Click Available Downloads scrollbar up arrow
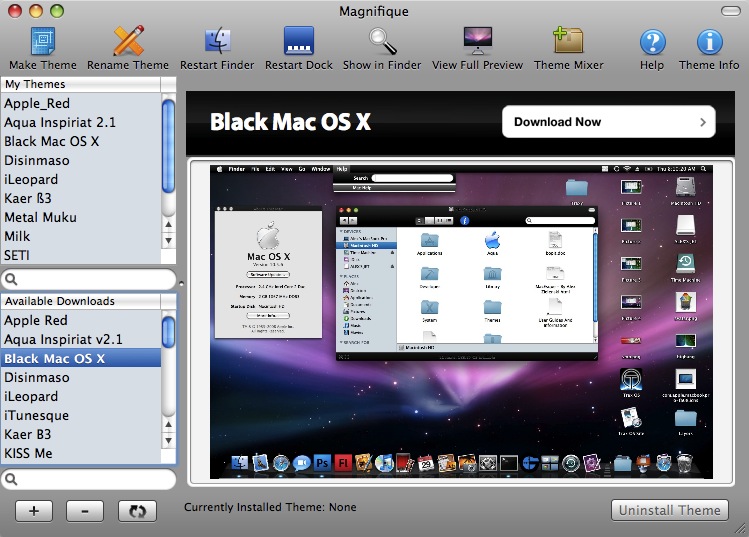The width and height of the screenshot is (749, 537). [x=168, y=424]
